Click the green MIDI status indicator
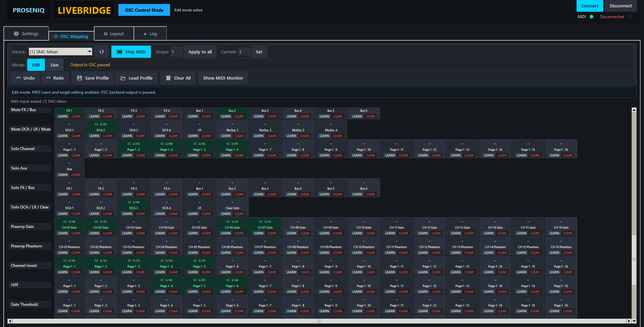644x327 pixels. (591, 17)
